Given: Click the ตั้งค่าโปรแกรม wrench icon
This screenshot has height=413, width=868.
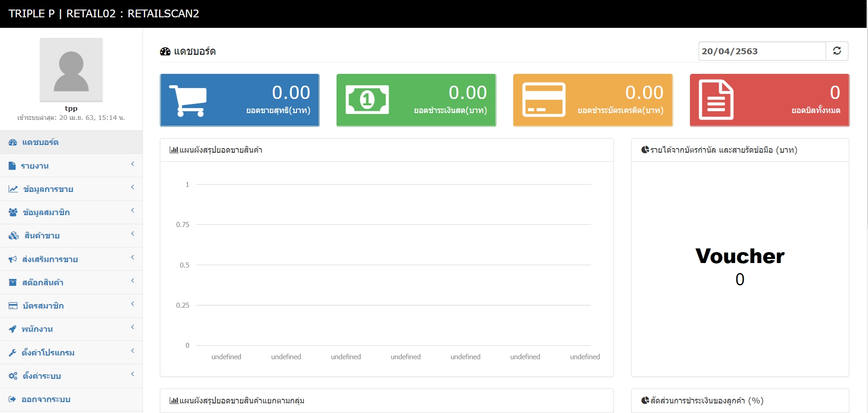Looking at the screenshot, I should click(x=12, y=352).
